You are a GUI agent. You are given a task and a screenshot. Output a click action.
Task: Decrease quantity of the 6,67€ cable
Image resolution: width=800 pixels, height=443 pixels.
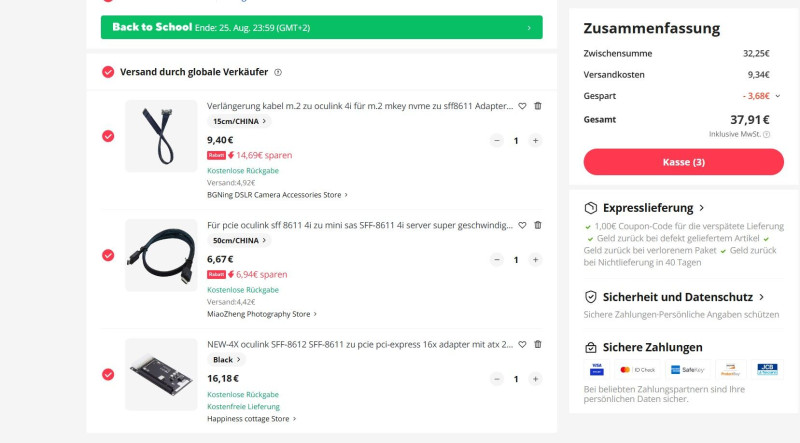[497, 260]
